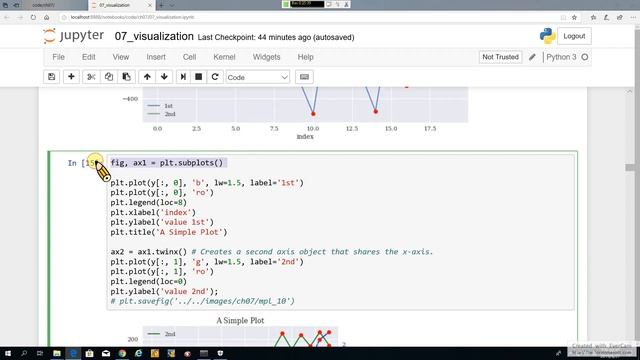
Task: Open Chrome from the taskbar
Action: [122, 353]
